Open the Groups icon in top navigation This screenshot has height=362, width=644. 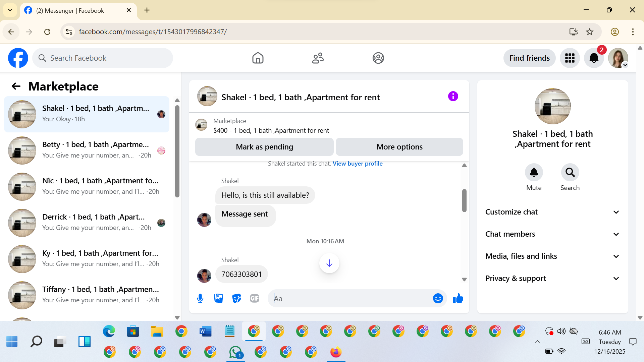click(x=378, y=58)
